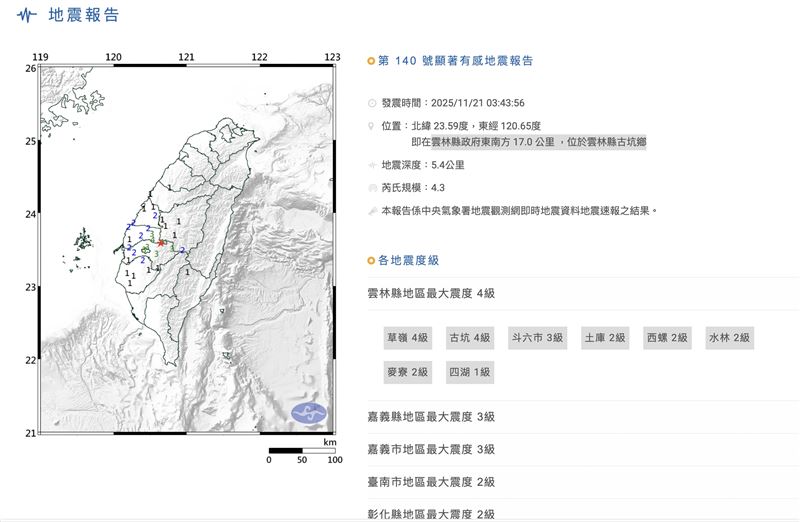Click the depth icon beside 地震深度
The height and width of the screenshot is (522, 800).
pos(372,165)
